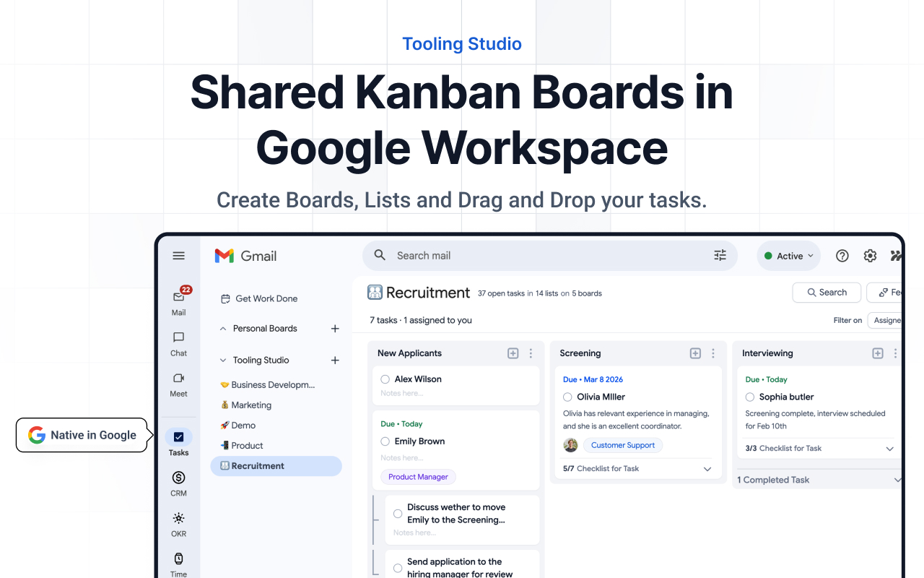Viewport: 924px width, 578px height.
Task: Open Chat in the Gmail sidebar
Action: pyautogui.click(x=179, y=344)
